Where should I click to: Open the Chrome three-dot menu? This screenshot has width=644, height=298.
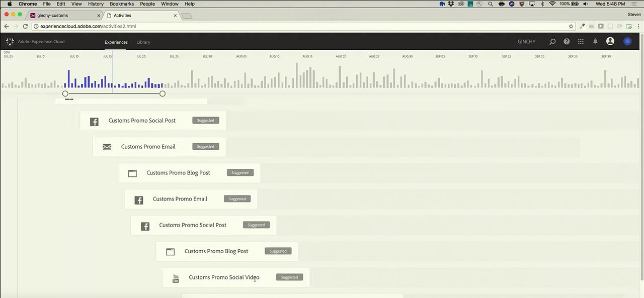coord(638,26)
